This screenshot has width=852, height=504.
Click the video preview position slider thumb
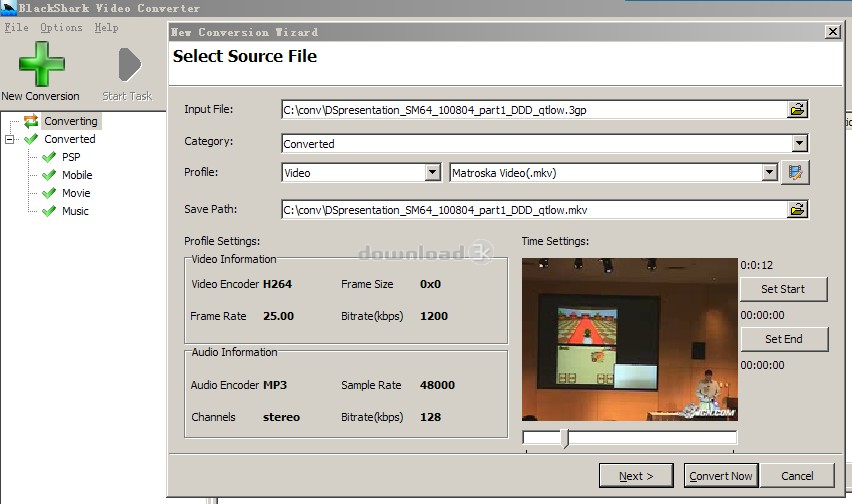point(565,438)
